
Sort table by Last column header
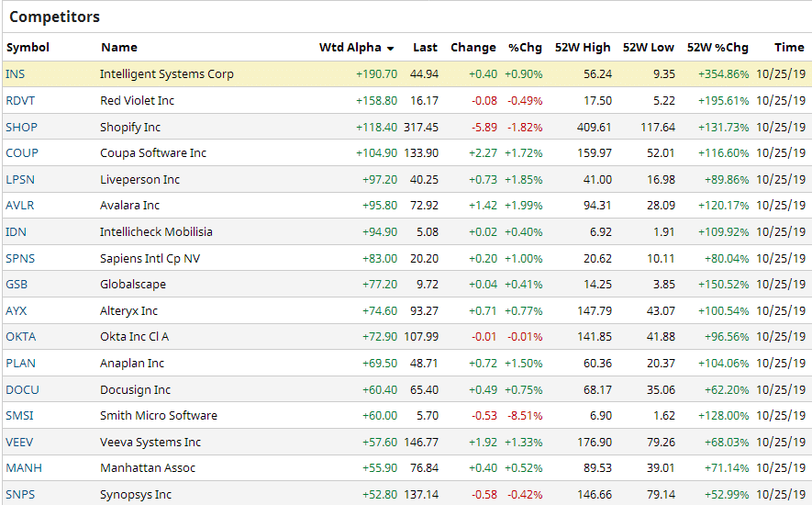point(425,47)
